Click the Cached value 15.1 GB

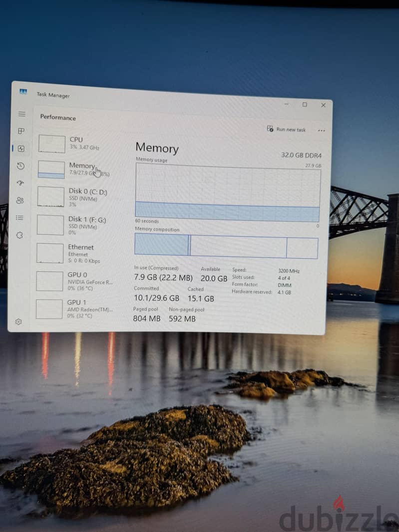tap(201, 298)
